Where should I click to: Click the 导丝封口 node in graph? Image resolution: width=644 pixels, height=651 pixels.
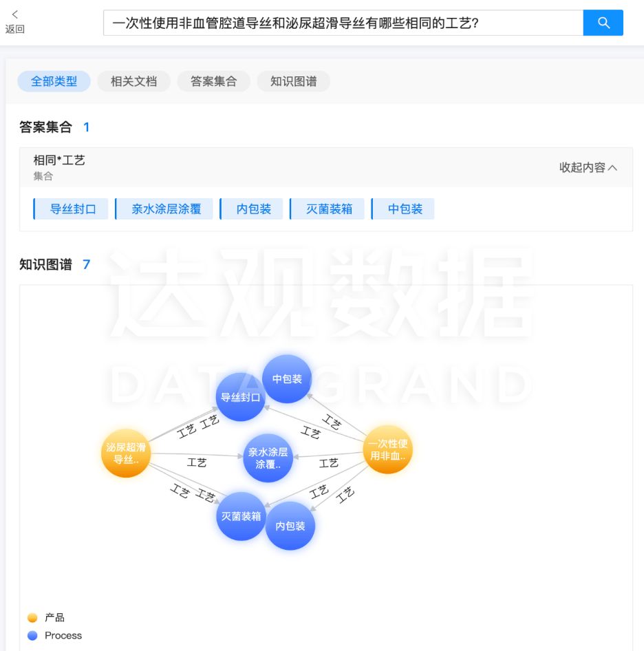(x=239, y=398)
